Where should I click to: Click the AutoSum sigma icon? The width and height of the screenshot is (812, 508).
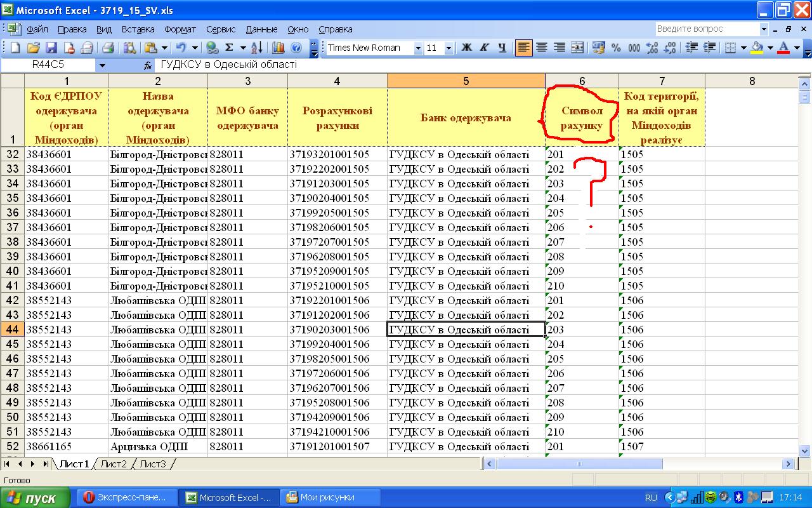pyautogui.click(x=229, y=48)
